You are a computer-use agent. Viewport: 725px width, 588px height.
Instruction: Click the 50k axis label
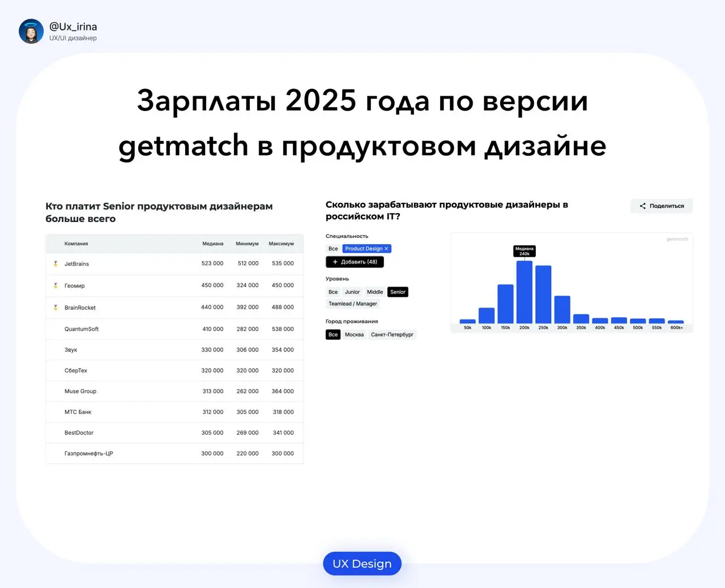(x=467, y=328)
